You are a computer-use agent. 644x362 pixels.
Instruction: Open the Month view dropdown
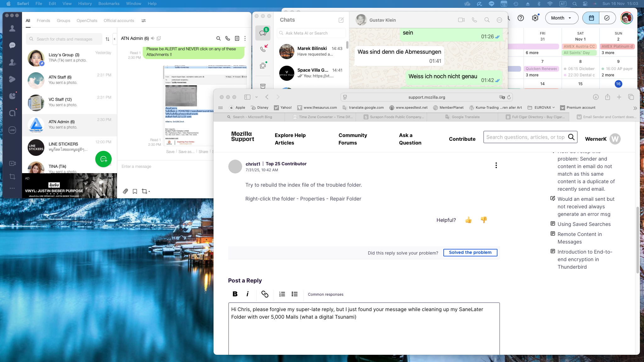561,18
